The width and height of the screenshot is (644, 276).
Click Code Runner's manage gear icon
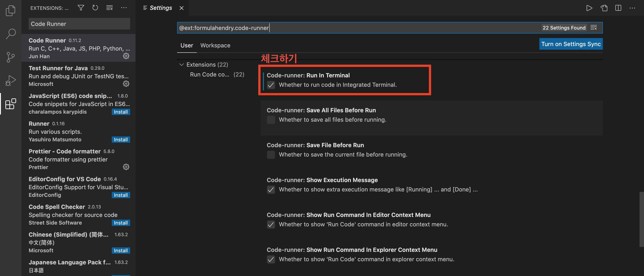coord(126,56)
